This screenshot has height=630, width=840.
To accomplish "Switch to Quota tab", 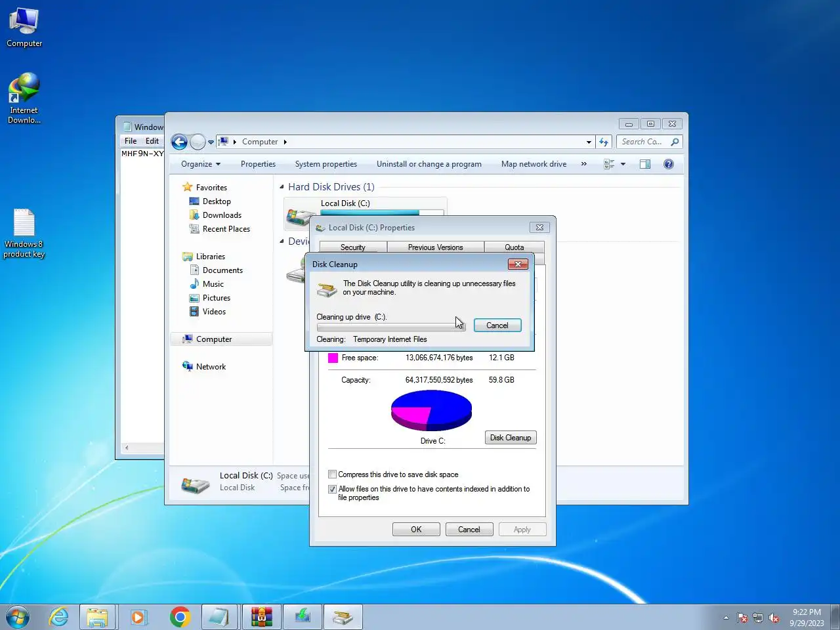I will tap(514, 247).
